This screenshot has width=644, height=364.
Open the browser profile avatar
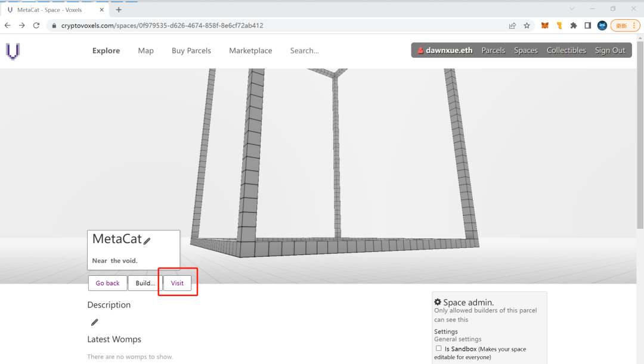(602, 26)
